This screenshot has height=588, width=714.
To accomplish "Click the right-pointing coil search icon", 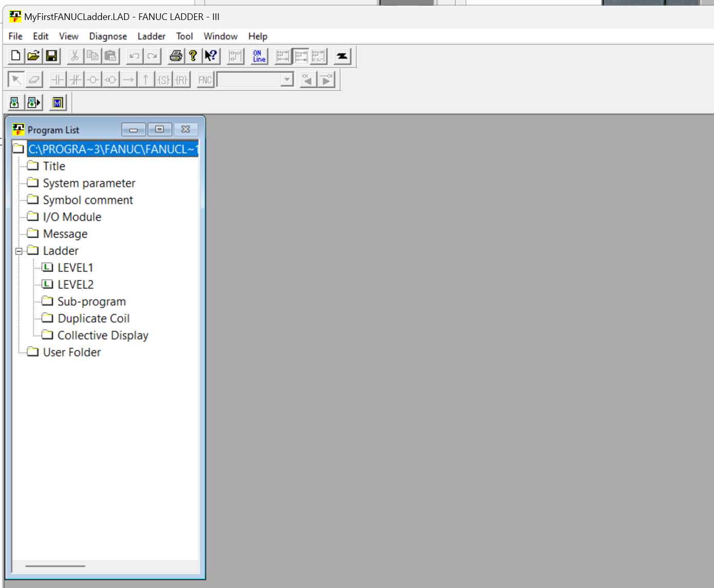I will pyautogui.click(x=326, y=79).
